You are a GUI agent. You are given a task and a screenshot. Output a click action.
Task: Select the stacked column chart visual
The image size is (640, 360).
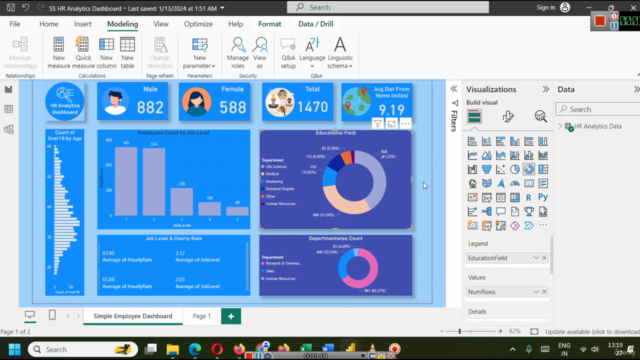click(487, 142)
